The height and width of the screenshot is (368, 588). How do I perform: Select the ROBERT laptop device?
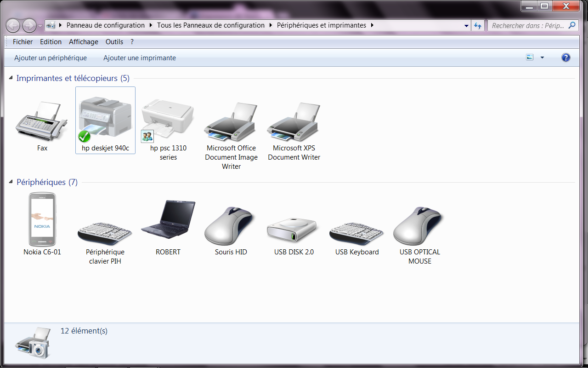click(x=168, y=219)
